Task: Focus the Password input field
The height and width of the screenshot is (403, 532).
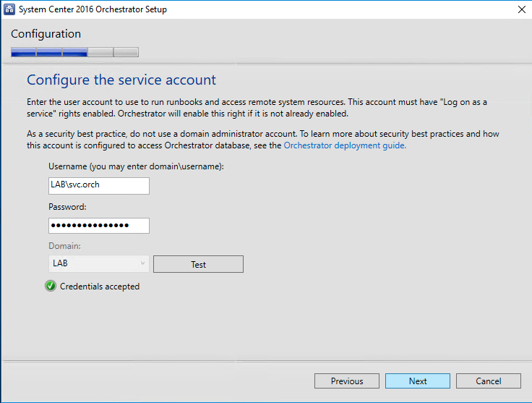Action: (x=99, y=226)
